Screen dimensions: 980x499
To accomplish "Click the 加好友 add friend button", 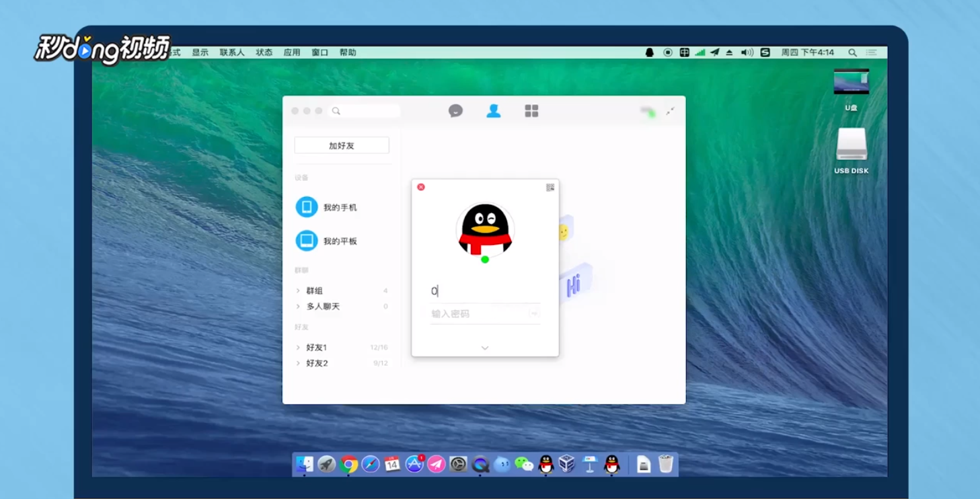I will (341, 145).
